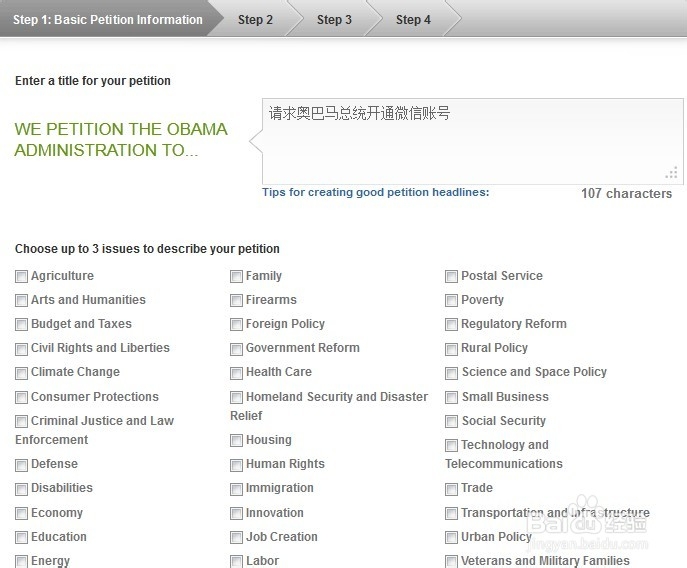The width and height of the screenshot is (687, 568).
Task: Select the Trade checkbox
Action: coord(452,489)
